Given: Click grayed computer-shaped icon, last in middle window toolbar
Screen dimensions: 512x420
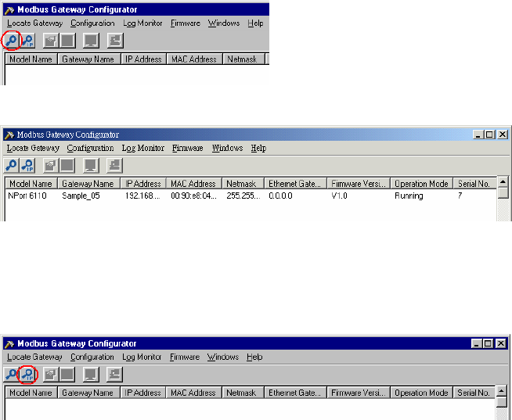Looking at the screenshot, I should click(x=114, y=166).
